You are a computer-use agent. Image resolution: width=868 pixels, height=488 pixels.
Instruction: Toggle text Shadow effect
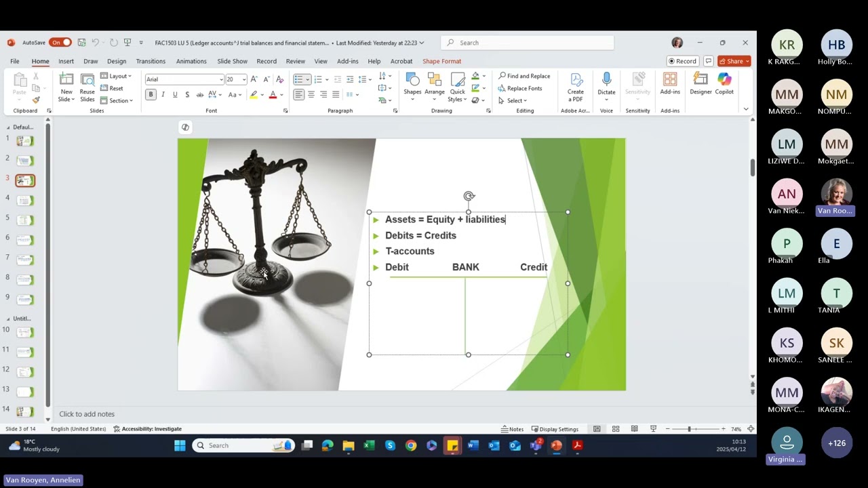click(x=187, y=95)
